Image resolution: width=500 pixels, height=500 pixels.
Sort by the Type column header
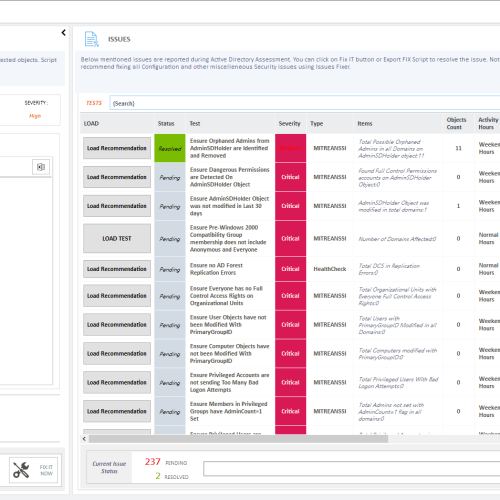point(330,123)
